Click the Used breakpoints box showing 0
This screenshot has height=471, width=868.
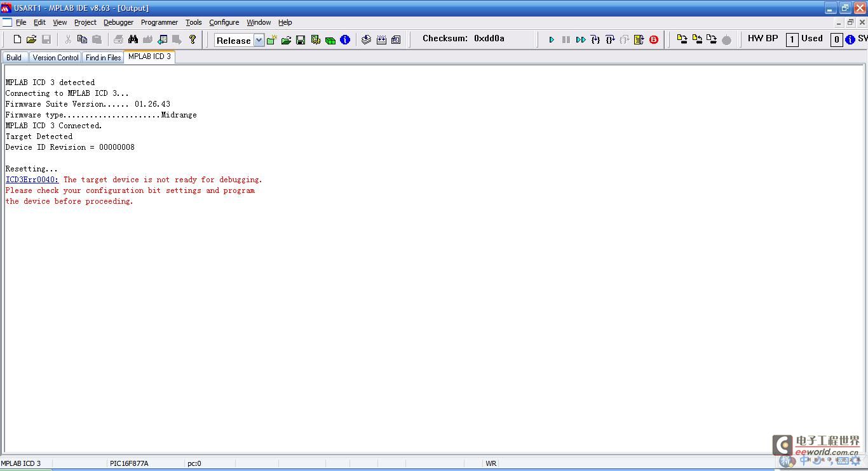[836, 39]
